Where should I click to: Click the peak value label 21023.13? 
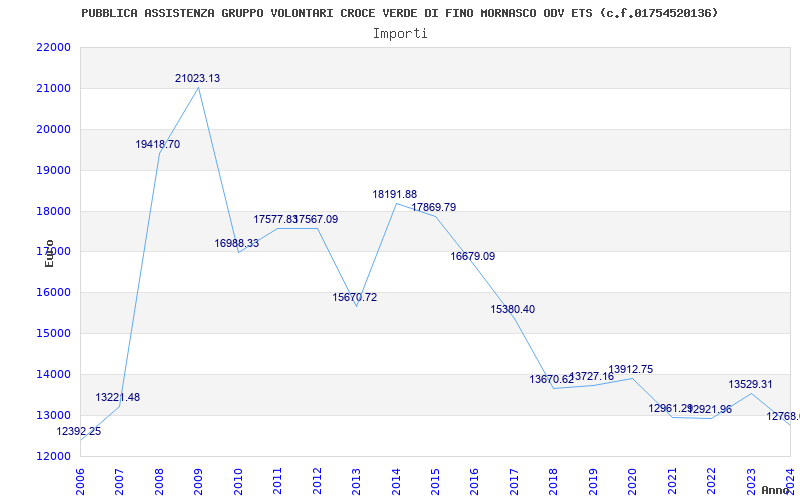(x=197, y=78)
